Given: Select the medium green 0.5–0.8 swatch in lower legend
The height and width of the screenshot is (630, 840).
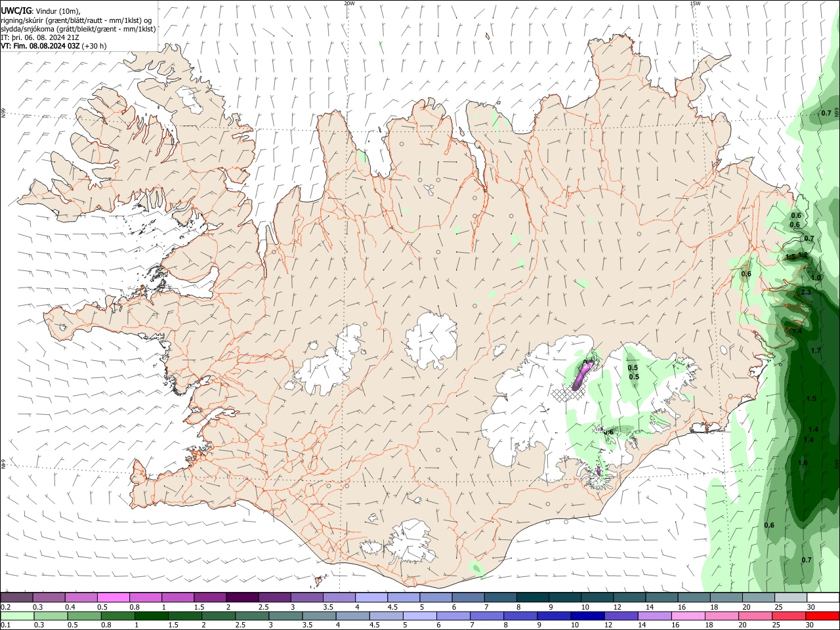Looking at the screenshot, I should pos(84,616).
